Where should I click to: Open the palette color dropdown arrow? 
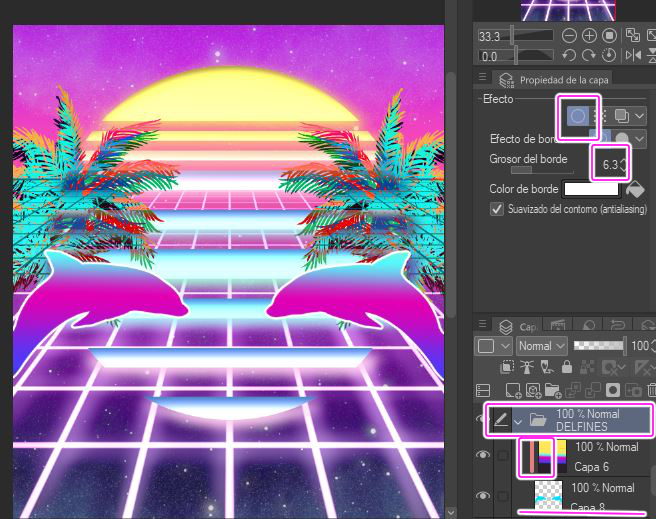pos(505,346)
